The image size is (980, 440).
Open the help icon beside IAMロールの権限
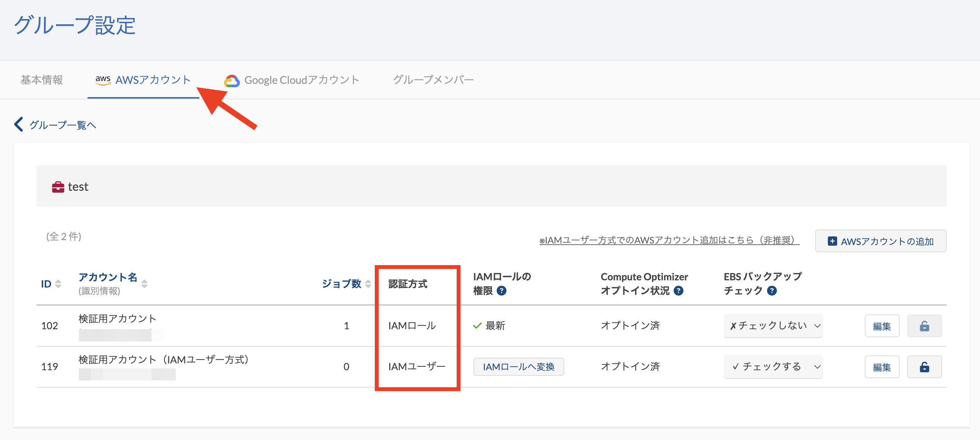(501, 291)
